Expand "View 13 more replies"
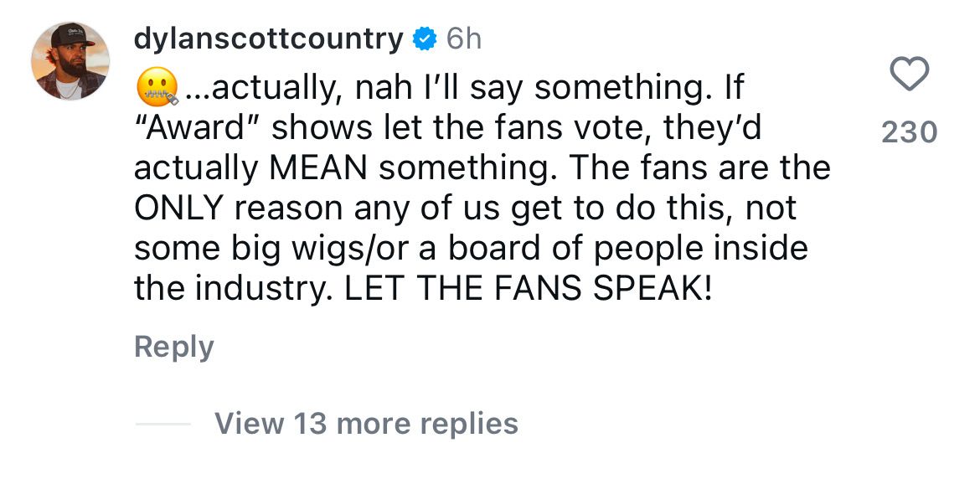This screenshot has width=980, height=479. click(x=366, y=423)
